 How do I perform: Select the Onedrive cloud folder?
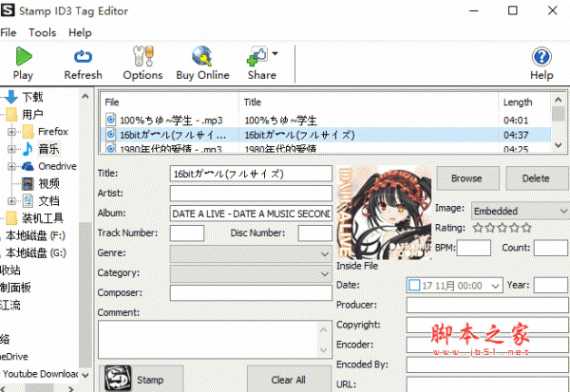pyautogui.click(x=55, y=165)
